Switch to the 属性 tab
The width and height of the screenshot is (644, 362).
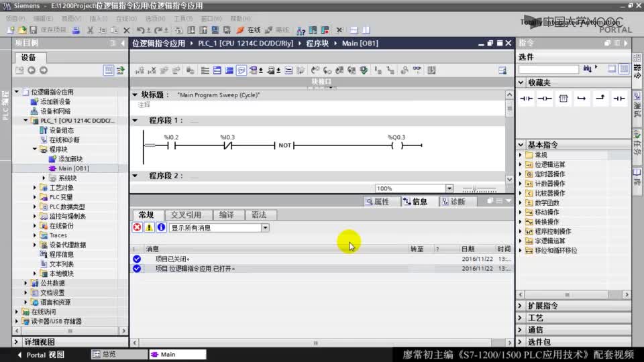tap(378, 202)
